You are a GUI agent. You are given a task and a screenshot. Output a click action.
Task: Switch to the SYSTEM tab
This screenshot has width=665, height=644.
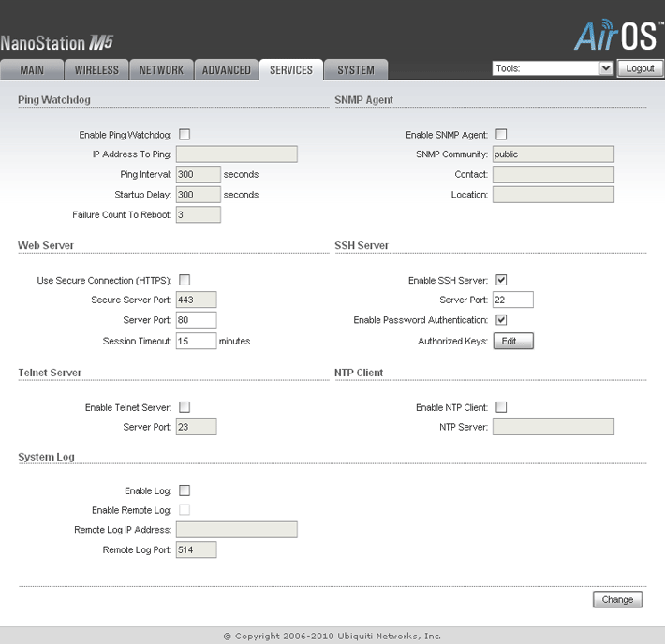tap(356, 69)
